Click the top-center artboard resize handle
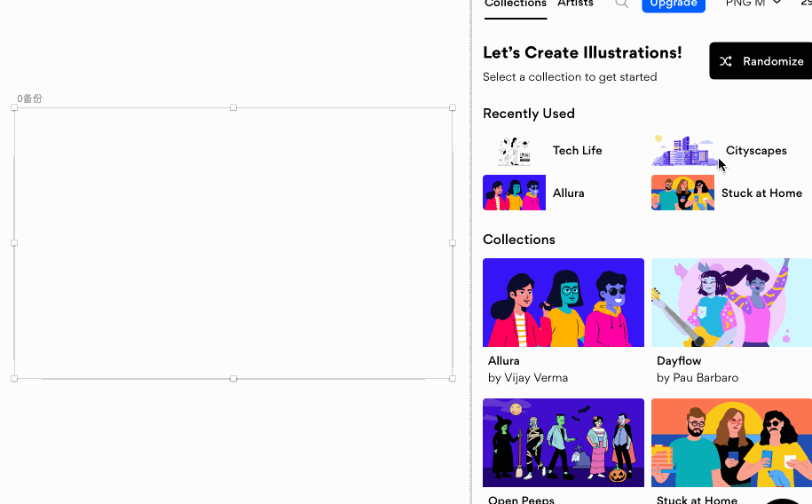Image resolution: width=812 pixels, height=504 pixels. coord(233,107)
